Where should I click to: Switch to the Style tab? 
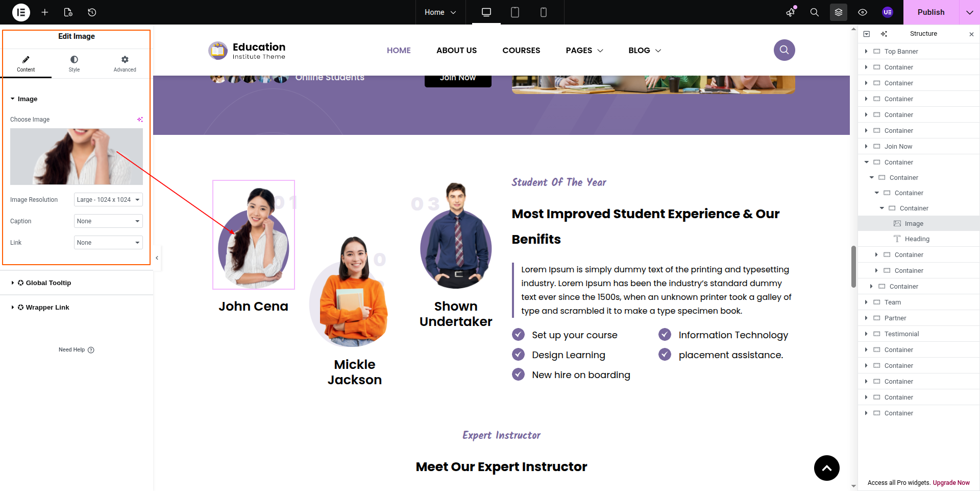(x=74, y=64)
